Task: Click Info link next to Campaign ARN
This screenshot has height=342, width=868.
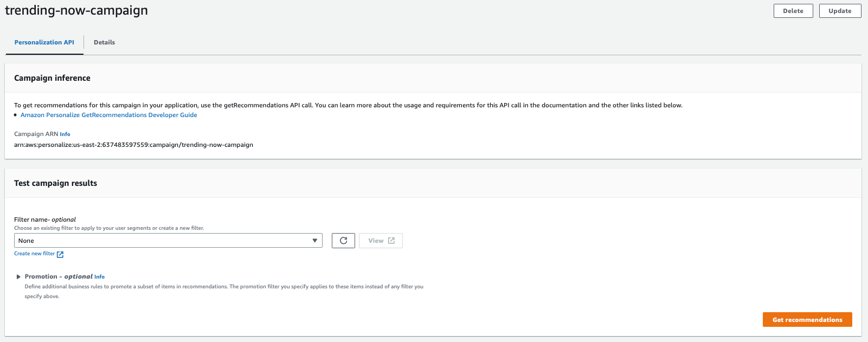Action: tap(65, 134)
